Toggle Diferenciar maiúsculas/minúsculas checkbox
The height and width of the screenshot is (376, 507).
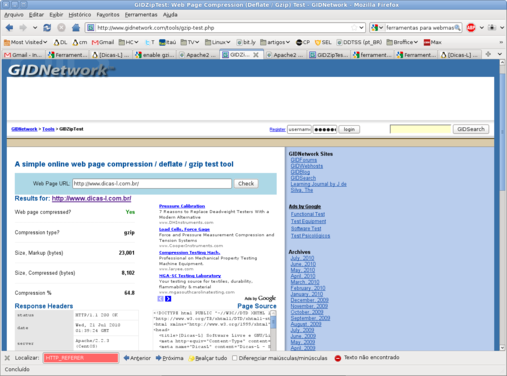tap(235, 358)
